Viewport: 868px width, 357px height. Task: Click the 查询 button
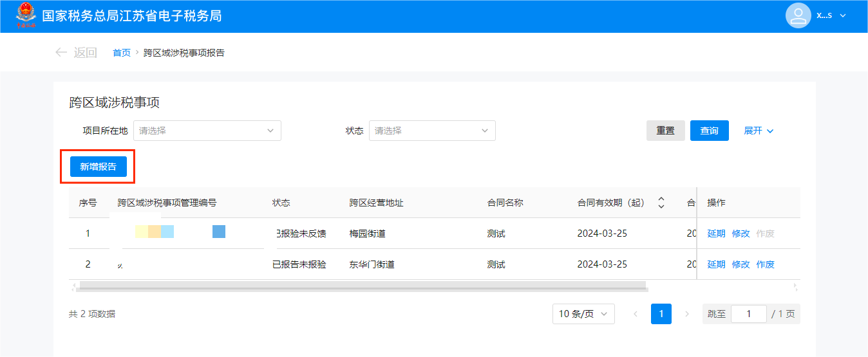click(709, 131)
